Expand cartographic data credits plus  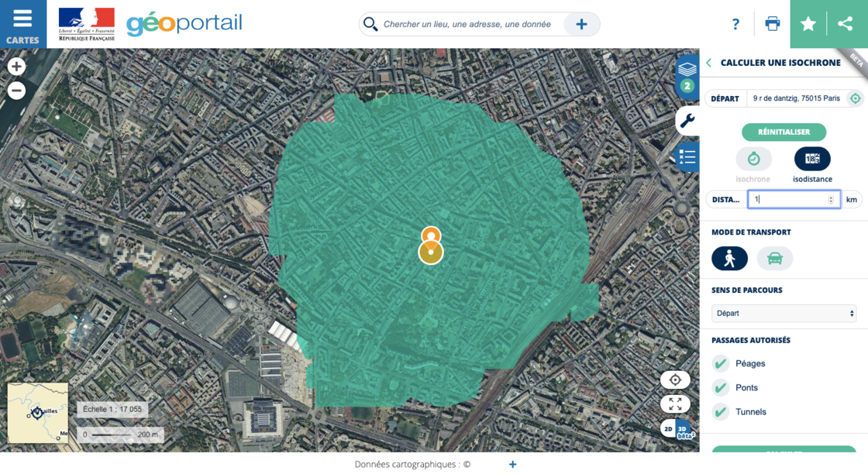[x=512, y=464]
